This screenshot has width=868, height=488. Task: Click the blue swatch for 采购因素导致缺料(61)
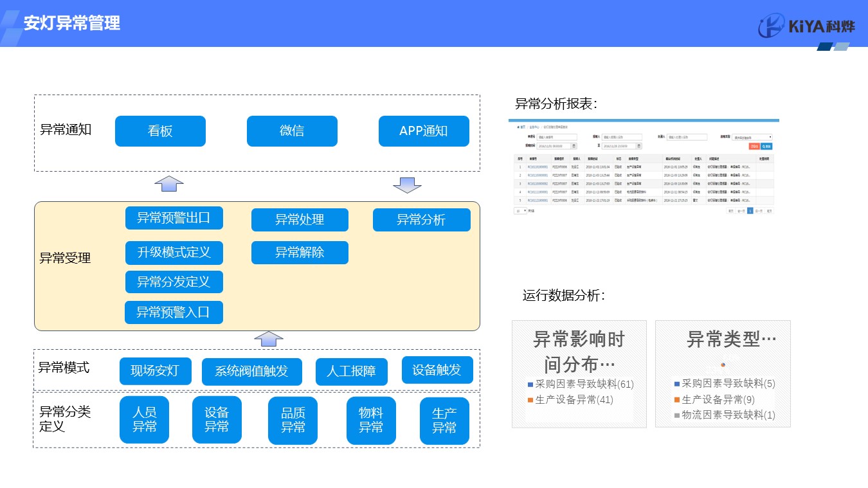pos(530,384)
